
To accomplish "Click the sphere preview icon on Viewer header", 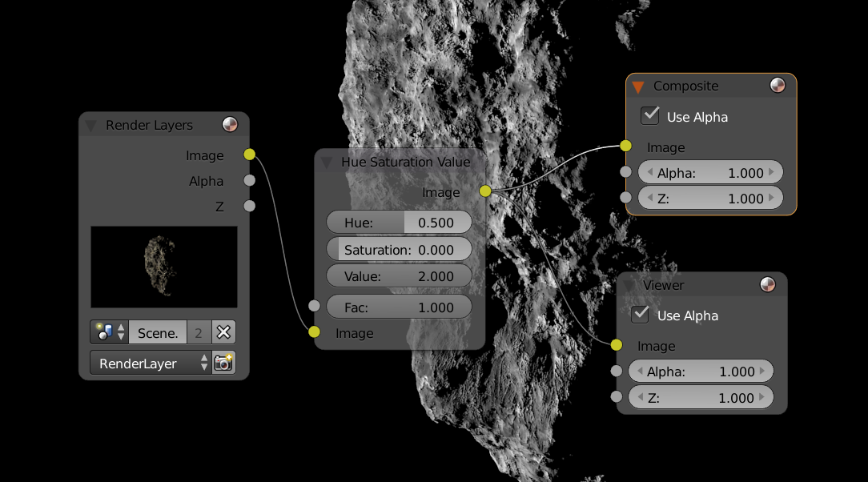I will (x=768, y=284).
